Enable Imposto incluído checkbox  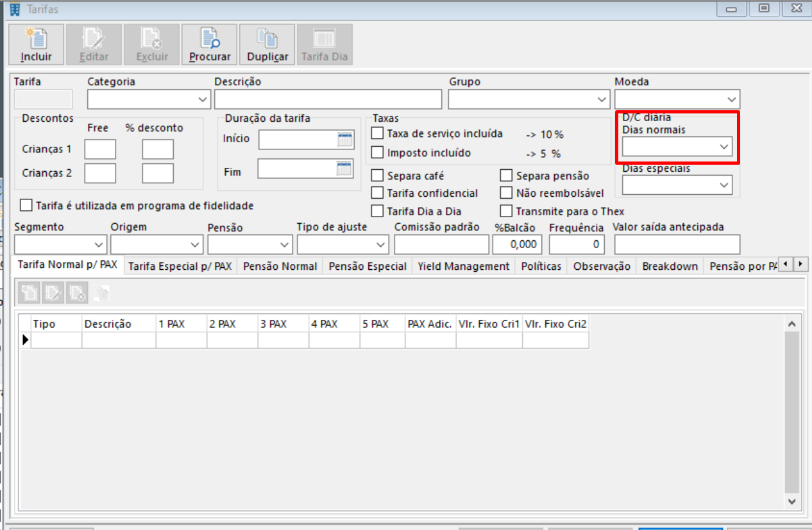[x=377, y=153]
